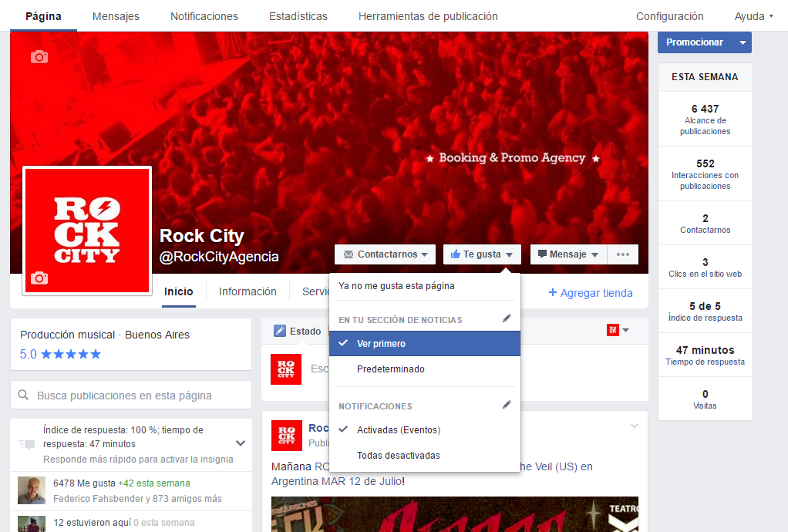Select Todas desactivadas option
This screenshot has height=532, width=788.
[425, 456]
